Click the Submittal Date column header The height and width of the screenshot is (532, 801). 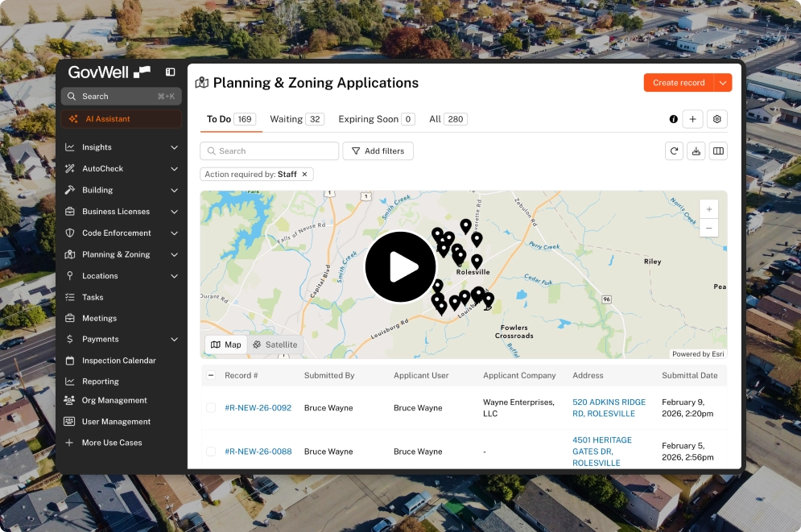[690, 375]
